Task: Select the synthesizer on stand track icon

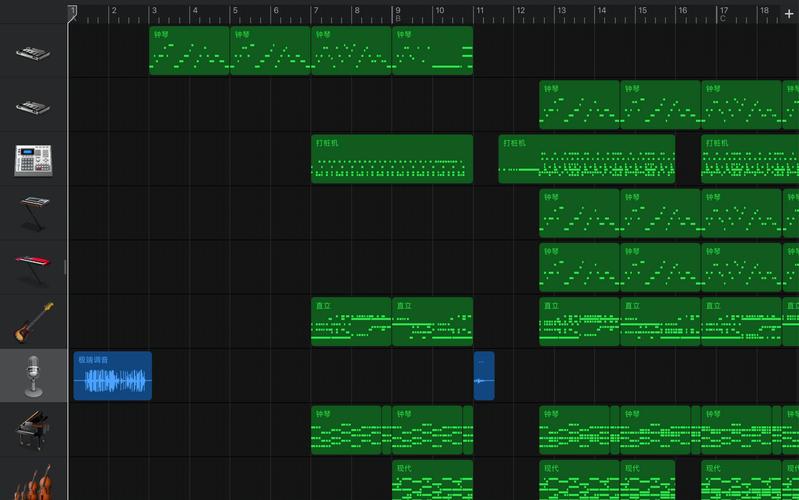Action: click(x=34, y=214)
